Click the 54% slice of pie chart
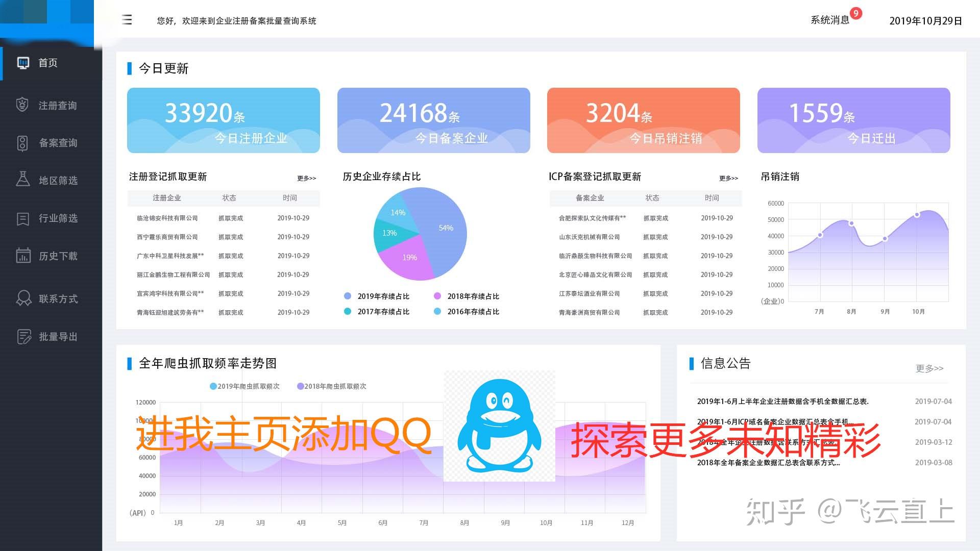Viewport: 980px width, 551px height. tap(444, 229)
